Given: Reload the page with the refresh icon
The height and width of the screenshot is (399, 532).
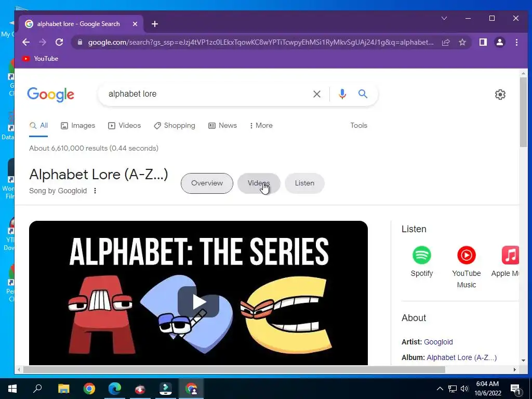Looking at the screenshot, I should [59, 42].
